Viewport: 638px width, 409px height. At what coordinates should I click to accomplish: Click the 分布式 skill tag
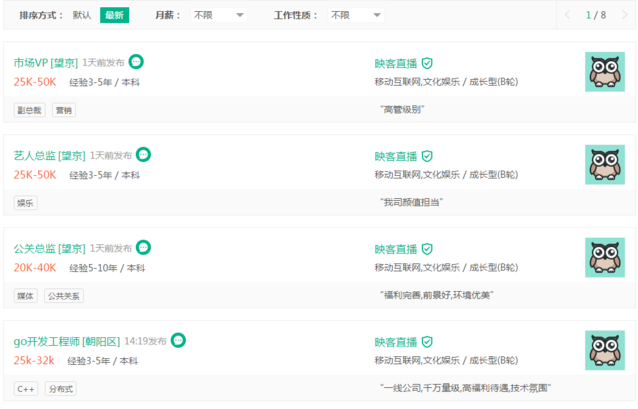pyautogui.click(x=61, y=389)
